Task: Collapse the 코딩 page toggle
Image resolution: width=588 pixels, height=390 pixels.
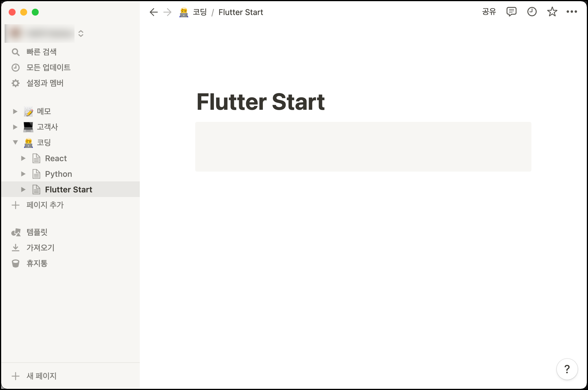Action: coord(15,142)
